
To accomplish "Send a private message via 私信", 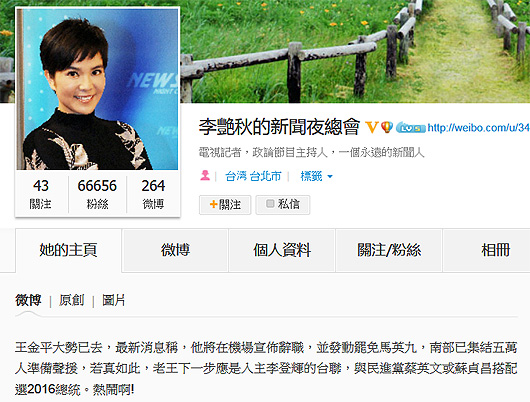I will pyautogui.click(x=283, y=205).
